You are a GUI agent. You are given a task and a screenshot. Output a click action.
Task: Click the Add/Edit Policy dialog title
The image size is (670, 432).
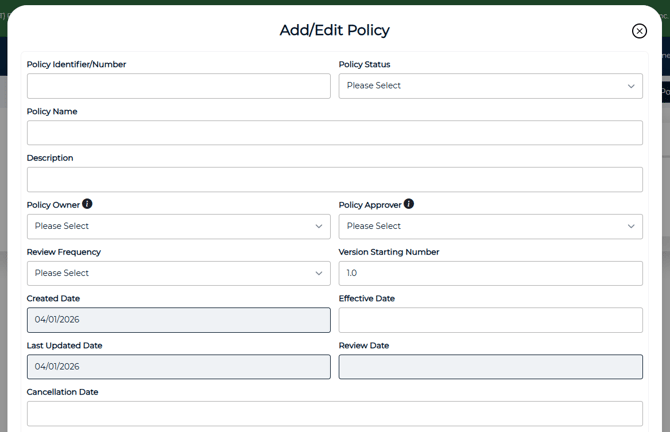coord(334,31)
